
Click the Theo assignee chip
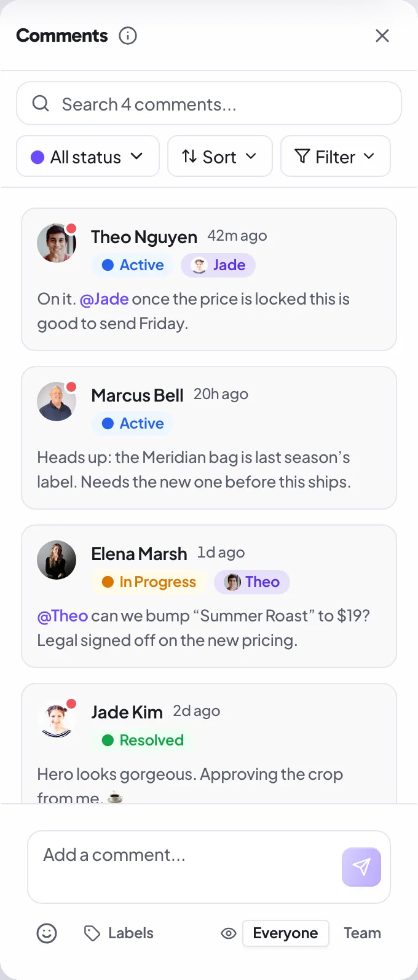point(252,582)
